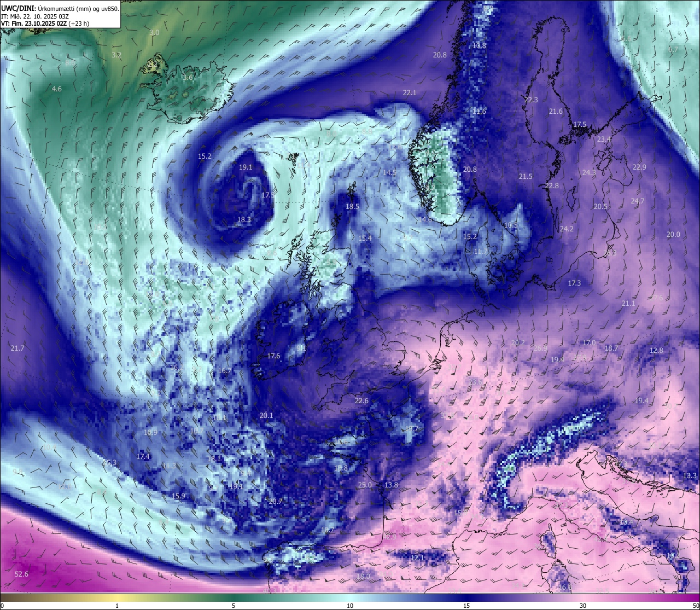
Task: Click the 11.6 value over the Scandinavian mountains
Action: point(479,112)
